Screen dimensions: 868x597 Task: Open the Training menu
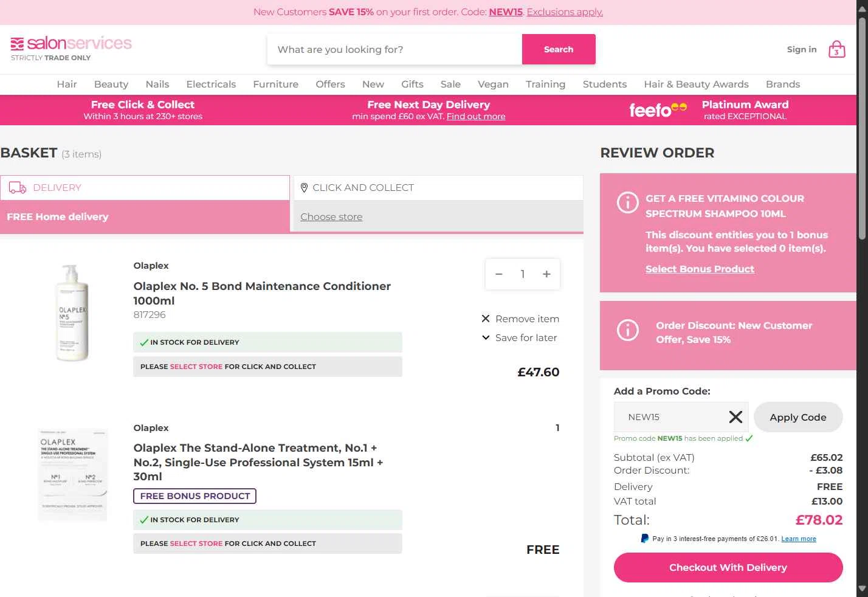click(x=546, y=85)
